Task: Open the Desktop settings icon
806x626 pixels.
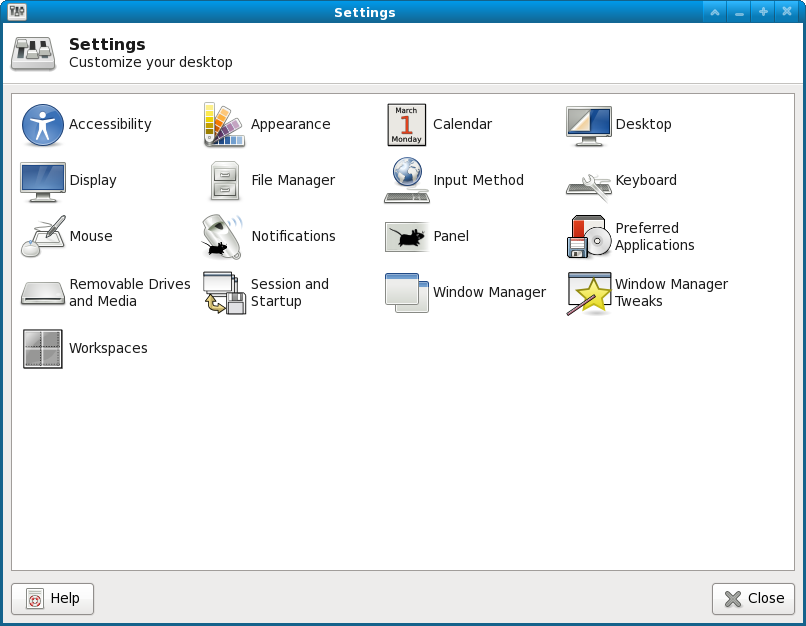Action: (589, 126)
